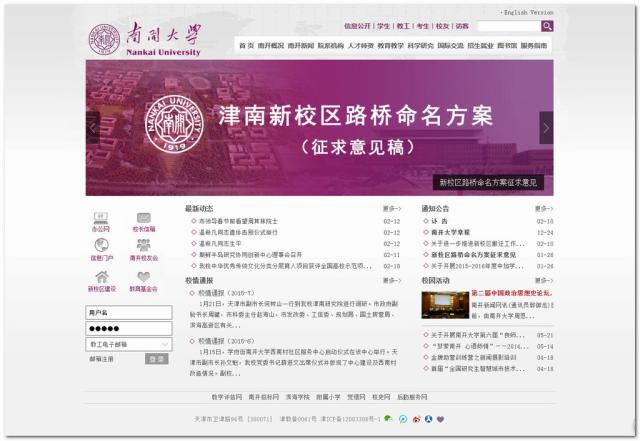Click the Renren icon in footer
This screenshot has height=441, width=640.
point(428,419)
